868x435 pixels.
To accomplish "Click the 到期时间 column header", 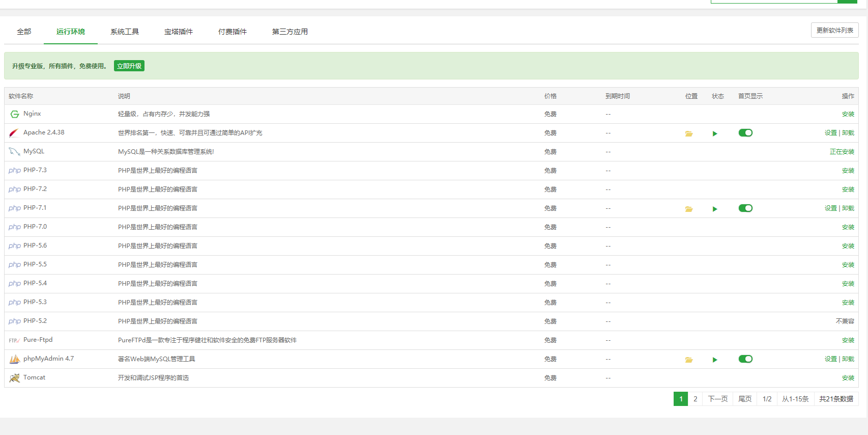I will pos(618,96).
